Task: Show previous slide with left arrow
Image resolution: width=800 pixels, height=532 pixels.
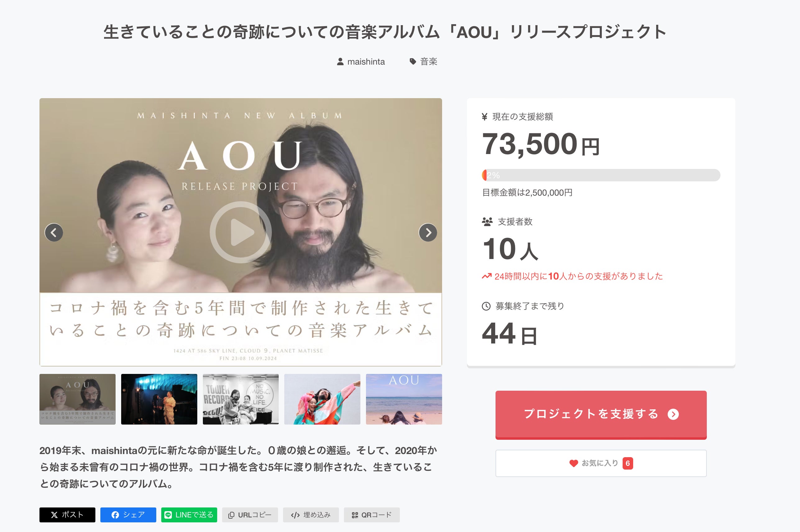Action: pyautogui.click(x=54, y=232)
